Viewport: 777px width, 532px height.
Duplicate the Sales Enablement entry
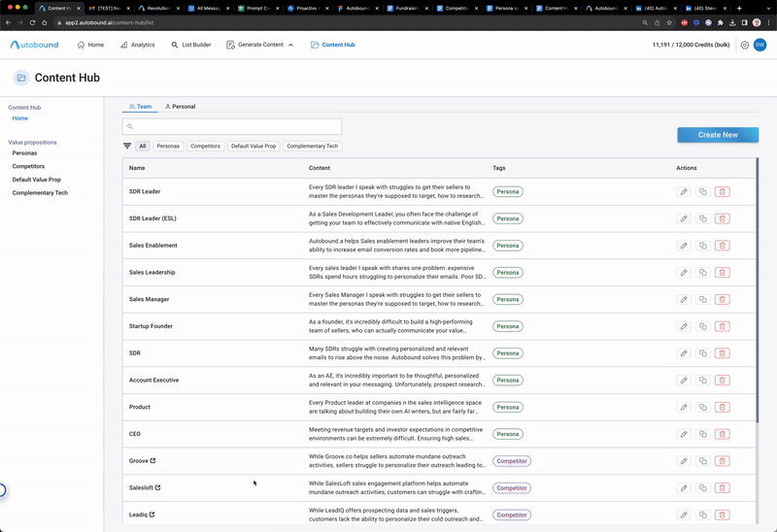[x=703, y=246]
